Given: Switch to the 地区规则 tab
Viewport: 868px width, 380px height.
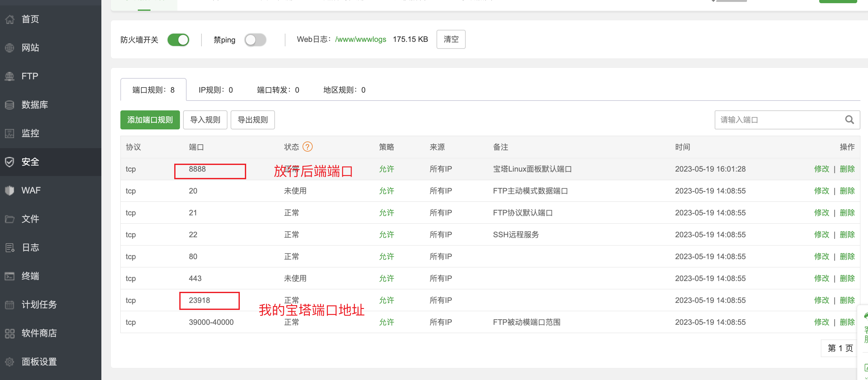Looking at the screenshot, I should [x=344, y=90].
